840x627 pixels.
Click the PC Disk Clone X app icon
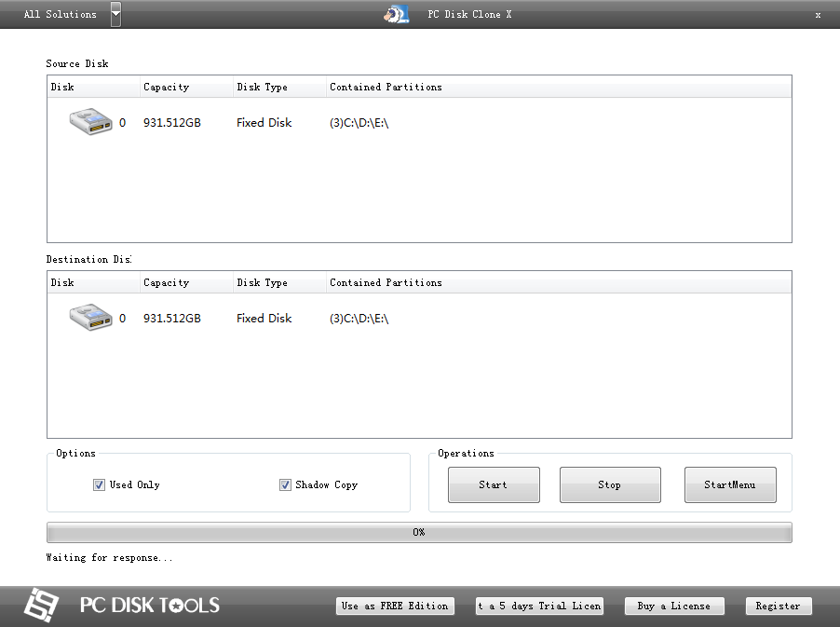coord(397,15)
